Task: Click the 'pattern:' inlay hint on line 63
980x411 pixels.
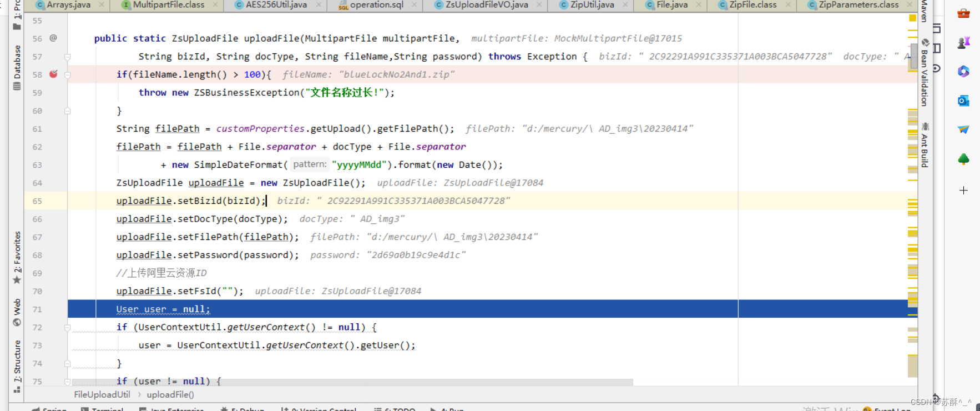Action: coord(310,164)
